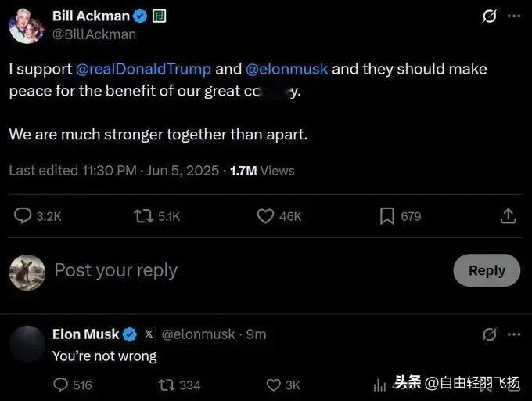Viewport: 532px width, 401px height.
Task: Reply to Bill Ackman's post using comment icon
Action: click(23, 216)
